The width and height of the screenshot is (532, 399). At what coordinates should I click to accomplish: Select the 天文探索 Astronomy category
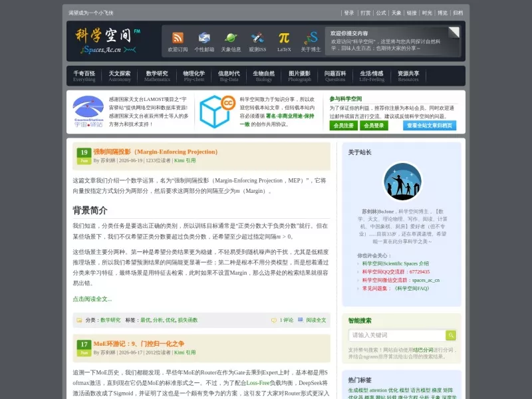point(120,76)
